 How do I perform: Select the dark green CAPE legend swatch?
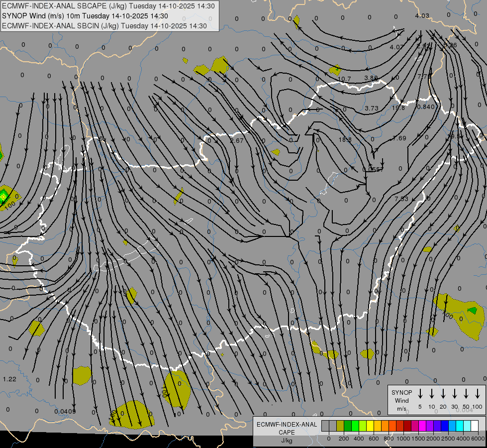pos(348,426)
